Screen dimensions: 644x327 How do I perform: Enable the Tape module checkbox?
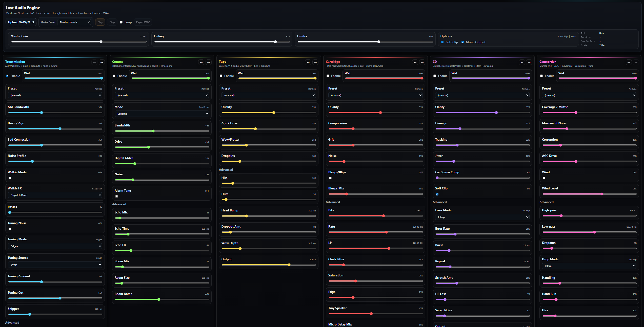coord(221,76)
